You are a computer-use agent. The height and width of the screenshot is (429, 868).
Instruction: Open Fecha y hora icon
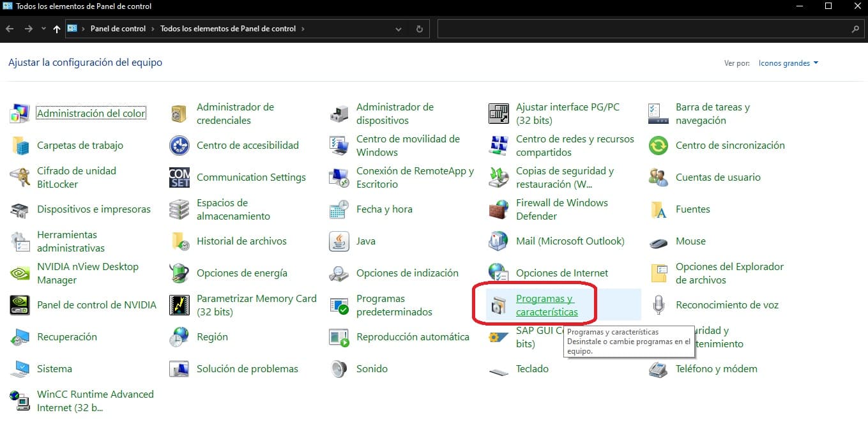pos(339,209)
